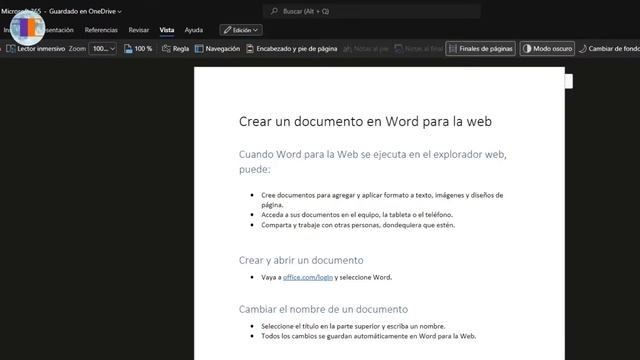Click bullet 'Todos los cambios se guardan automáticamente'
The width and height of the screenshot is (640, 360).
369,336
